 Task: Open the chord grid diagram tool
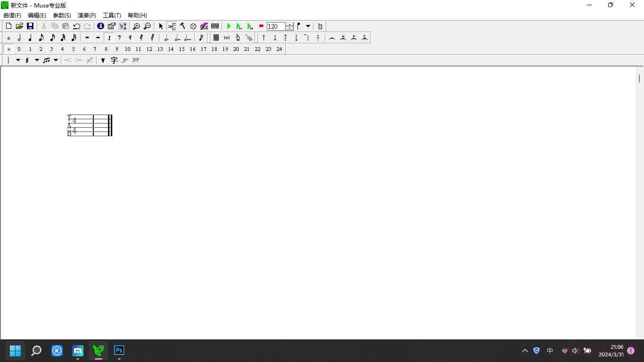click(216, 38)
